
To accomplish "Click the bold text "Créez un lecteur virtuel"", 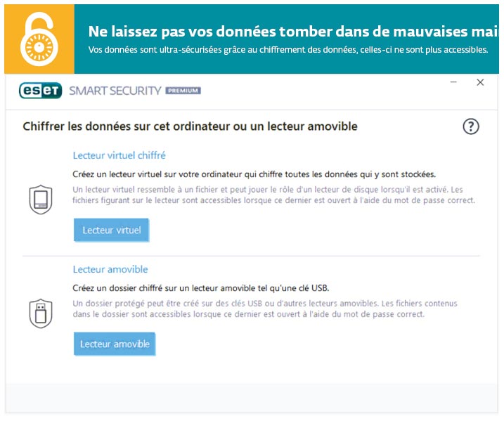I will [x=254, y=174].
